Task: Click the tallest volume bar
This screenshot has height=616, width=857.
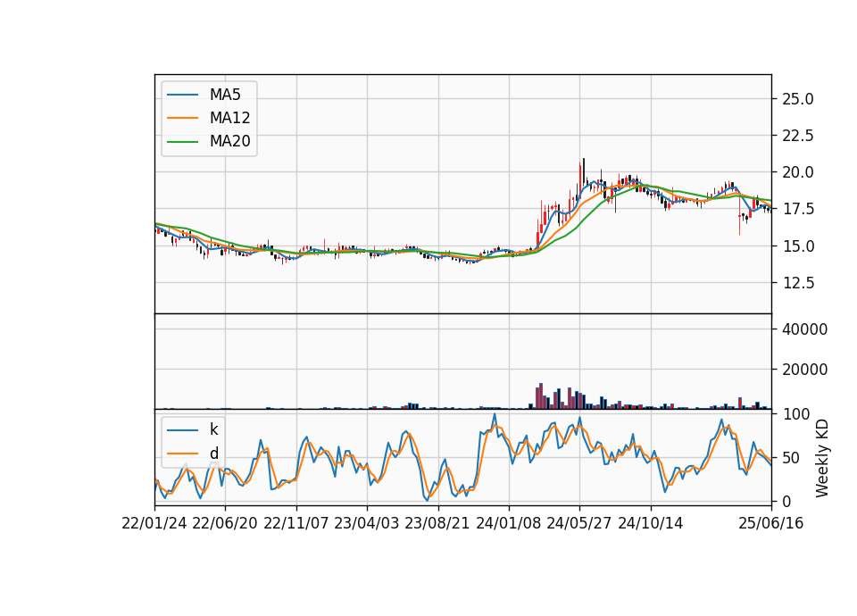Action: pos(541,395)
